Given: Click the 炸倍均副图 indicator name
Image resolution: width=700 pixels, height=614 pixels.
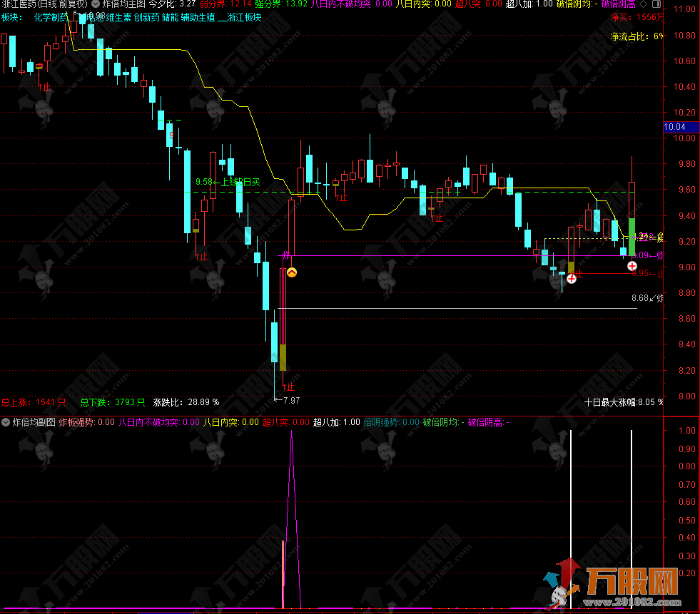Looking at the screenshot, I should tap(34, 421).
